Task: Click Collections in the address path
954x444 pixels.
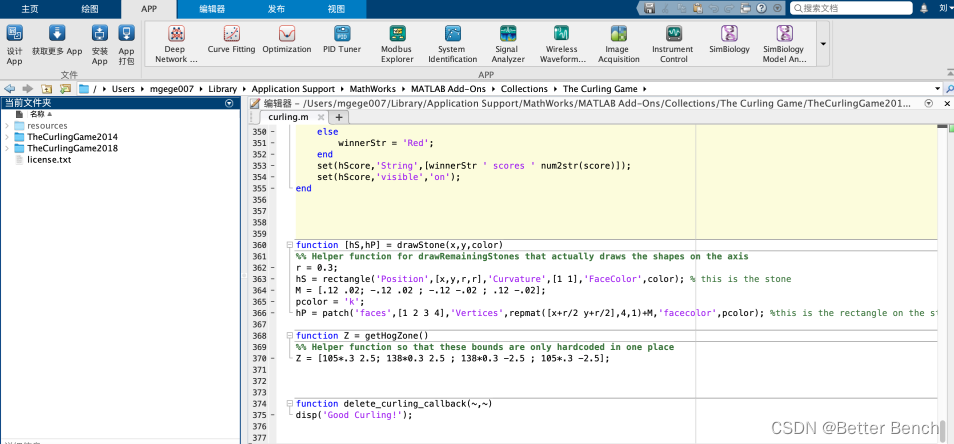Action: (x=524, y=89)
